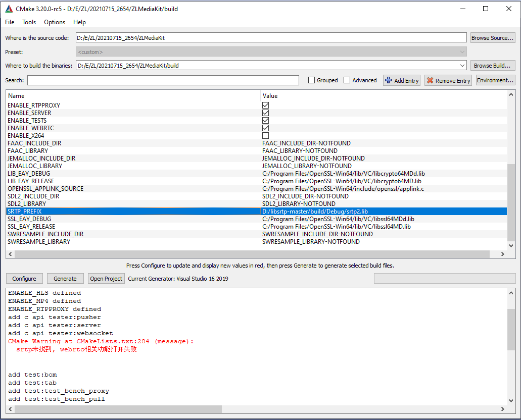
Task: Click the libssl64MD.lib value for SSL_EAY_RELEASE
Action: coord(336,227)
